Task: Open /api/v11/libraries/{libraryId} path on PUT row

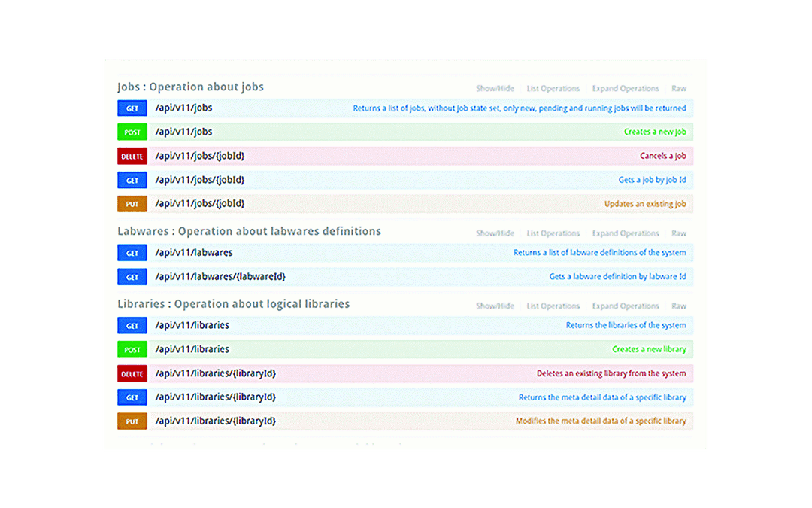Action: pos(216,421)
